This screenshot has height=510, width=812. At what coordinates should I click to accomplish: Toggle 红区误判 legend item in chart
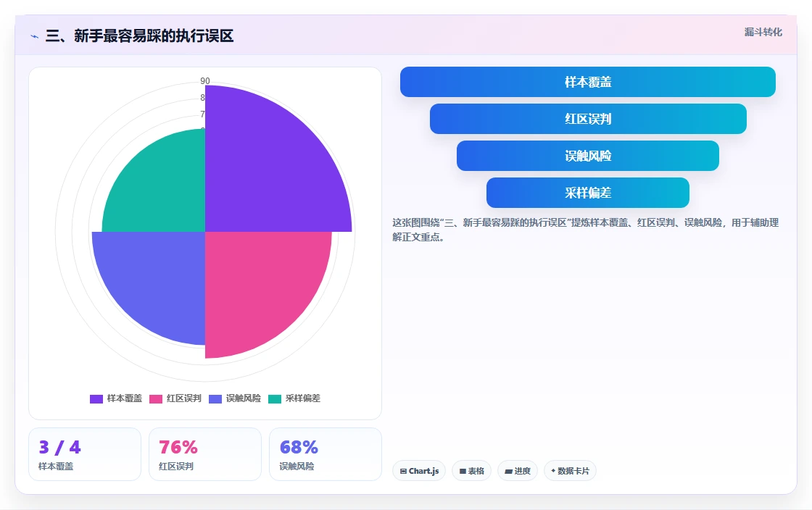[x=175, y=398]
